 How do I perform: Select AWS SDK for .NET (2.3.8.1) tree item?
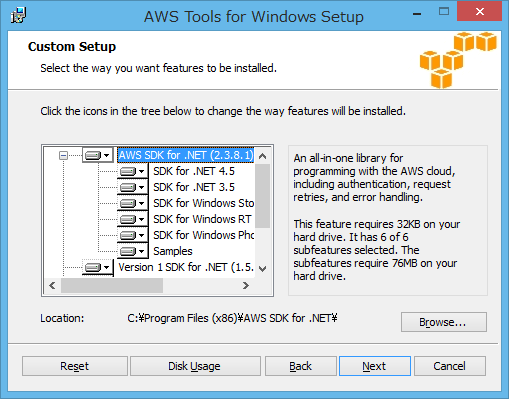coord(186,155)
